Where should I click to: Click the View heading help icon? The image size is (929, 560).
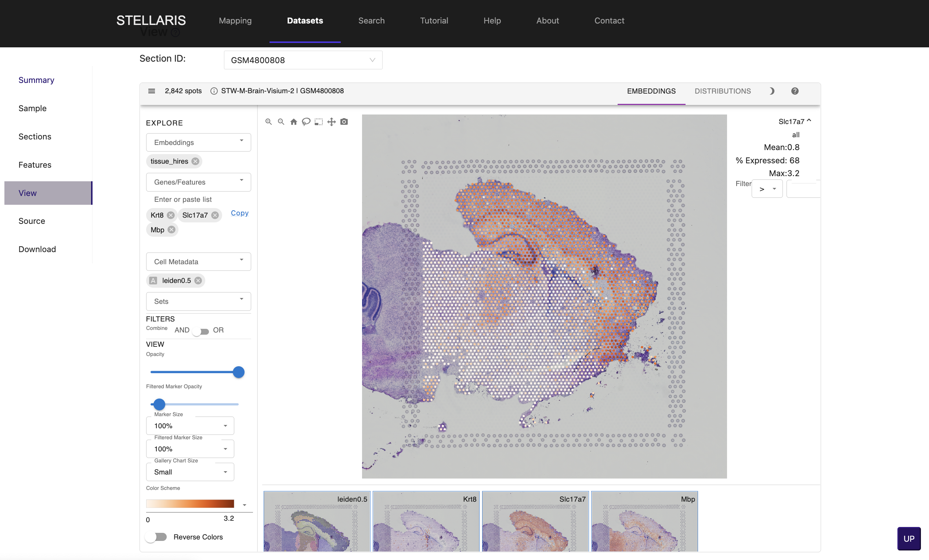coord(175,33)
